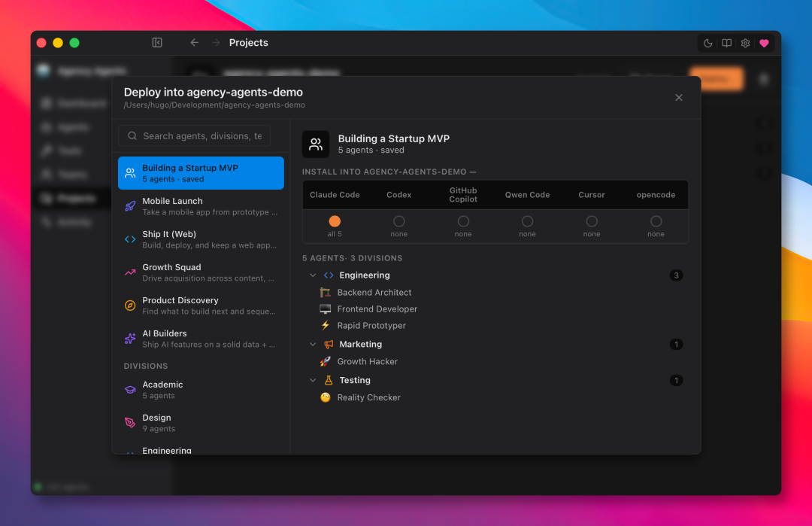Click the Ship It code brackets icon

click(x=130, y=239)
